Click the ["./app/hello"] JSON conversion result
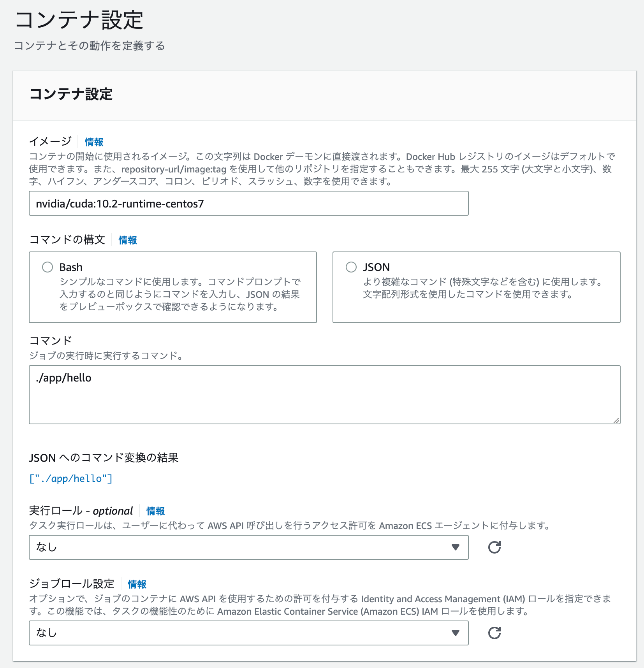644x668 pixels. [71, 478]
